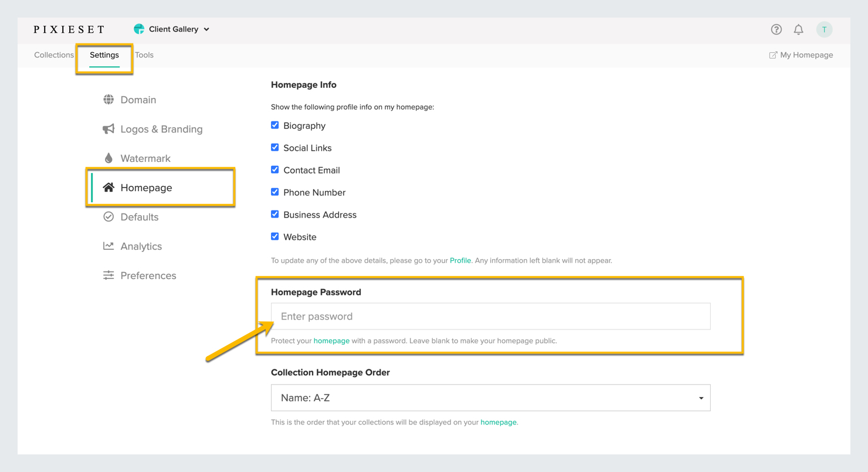This screenshot has width=868, height=472.
Task: Click the Homepage Password heading
Action: pyautogui.click(x=316, y=292)
